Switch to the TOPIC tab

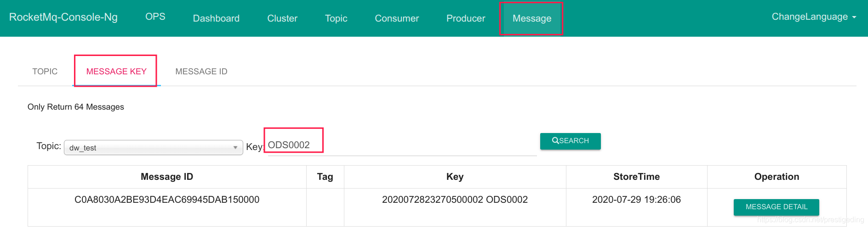pos(45,72)
